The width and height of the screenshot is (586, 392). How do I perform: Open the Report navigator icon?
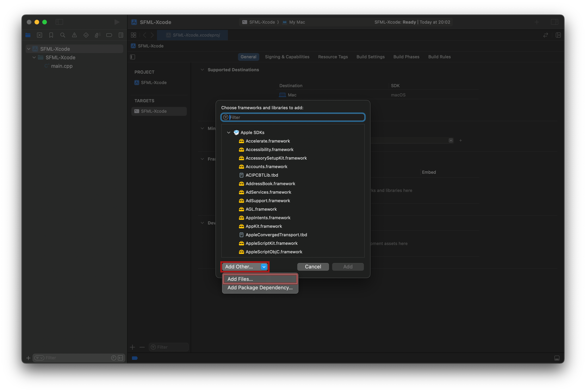121,35
